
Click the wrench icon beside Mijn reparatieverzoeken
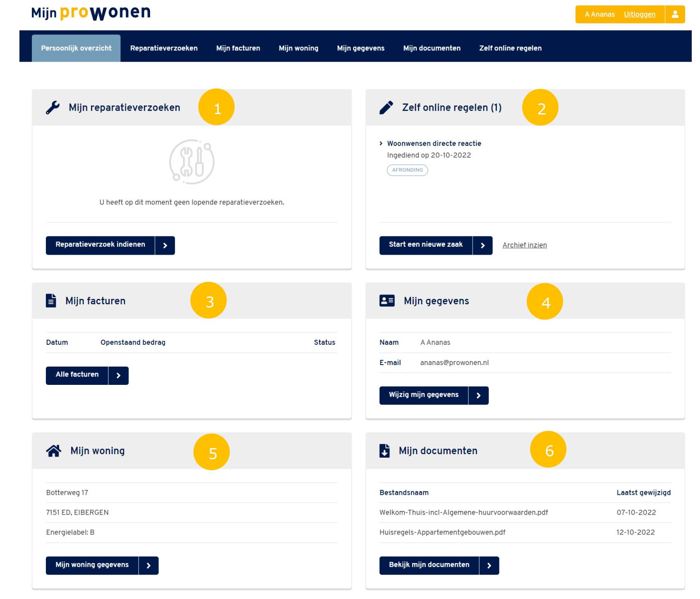[53, 107]
